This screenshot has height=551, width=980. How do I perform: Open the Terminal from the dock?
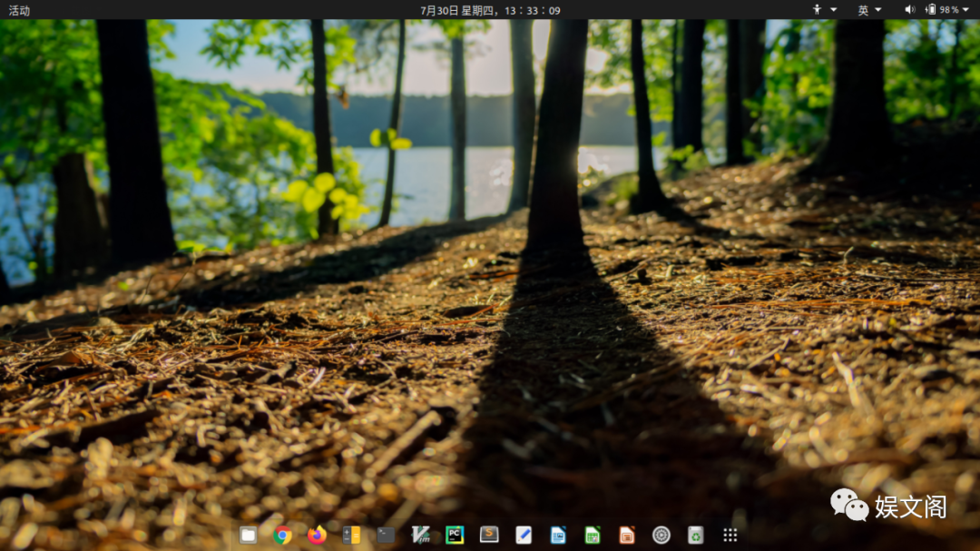coord(386,535)
